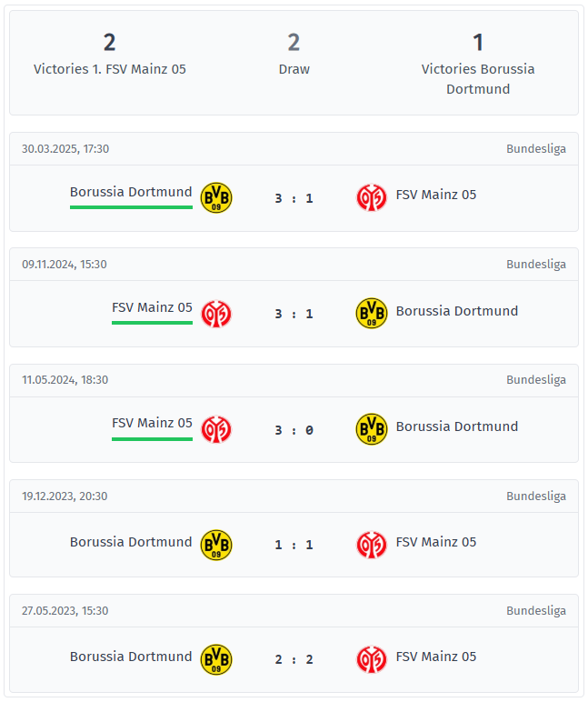Click the BVB logo in 11.05.2024 match

(372, 429)
